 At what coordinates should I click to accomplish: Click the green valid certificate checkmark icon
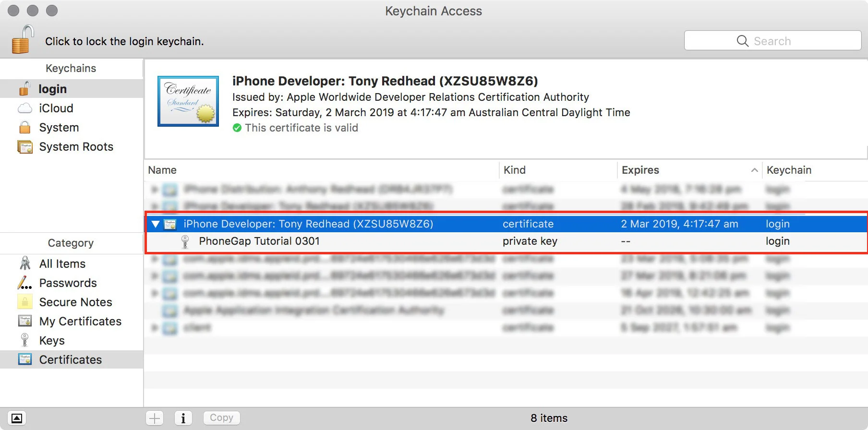pyautogui.click(x=237, y=128)
